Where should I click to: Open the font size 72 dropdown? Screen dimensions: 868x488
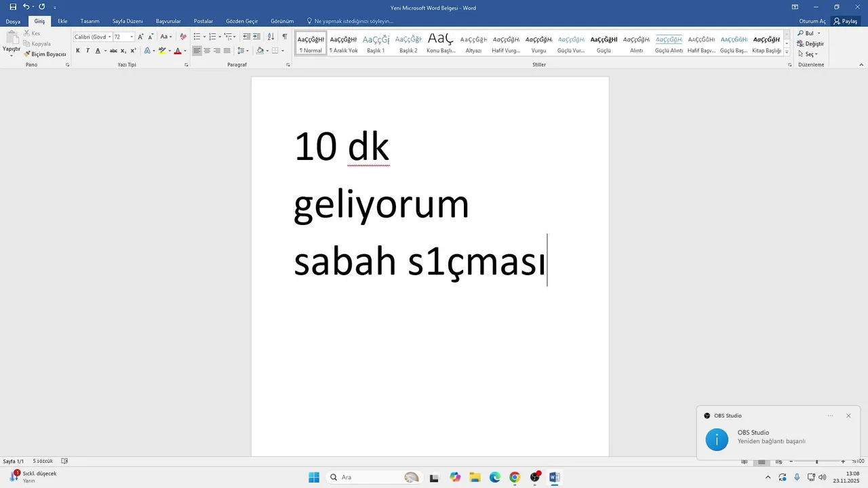(x=132, y=37)
